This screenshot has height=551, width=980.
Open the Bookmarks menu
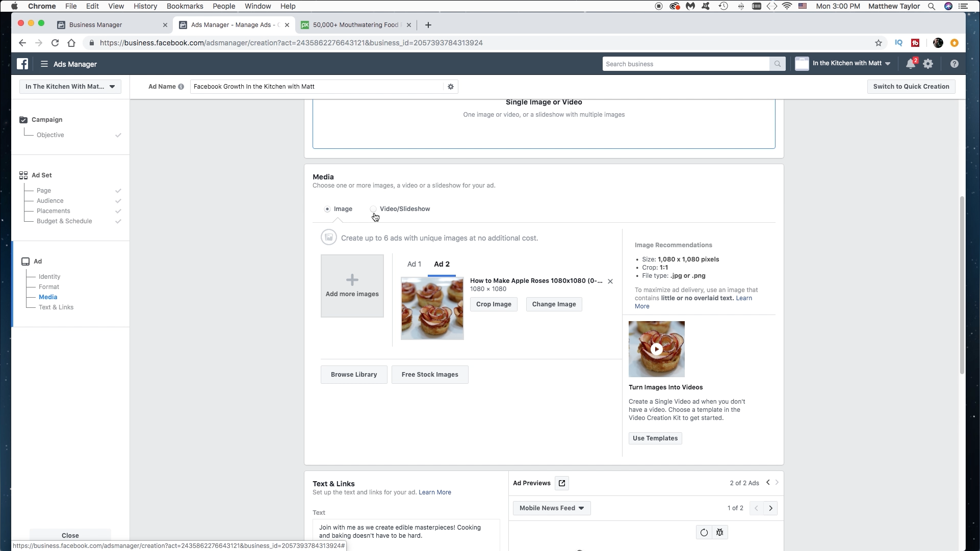(185, 6)
